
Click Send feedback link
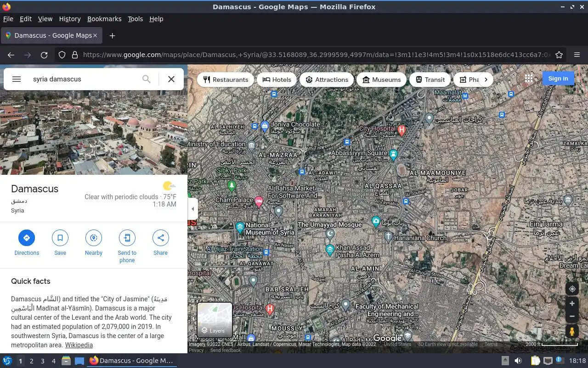click(x=225, y=350)
